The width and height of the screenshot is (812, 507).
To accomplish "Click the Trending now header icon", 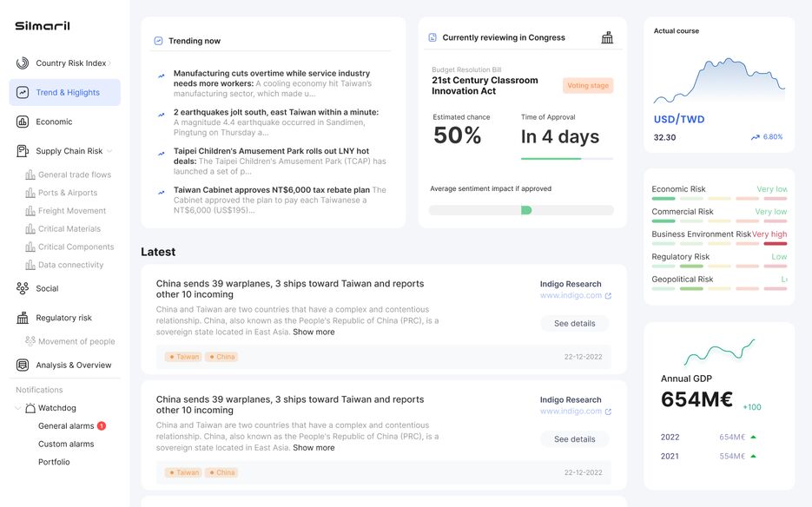I will [x=158, y=41].
